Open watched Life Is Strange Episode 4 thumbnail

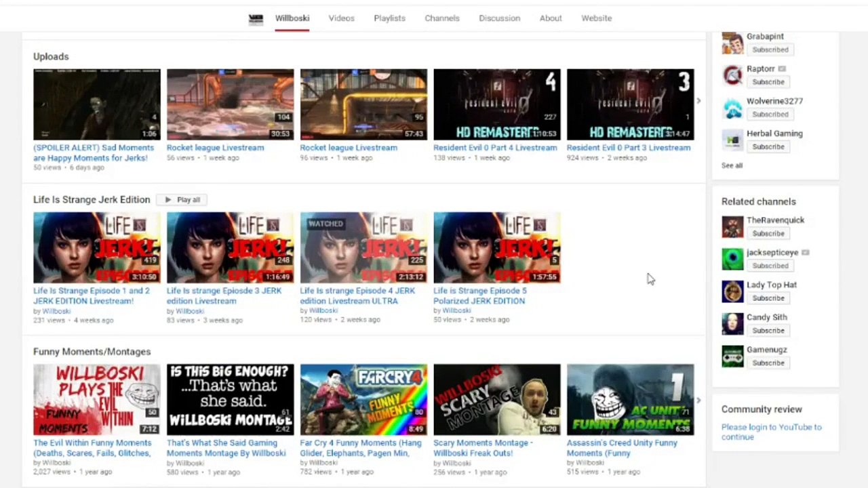tap(363, 248)
